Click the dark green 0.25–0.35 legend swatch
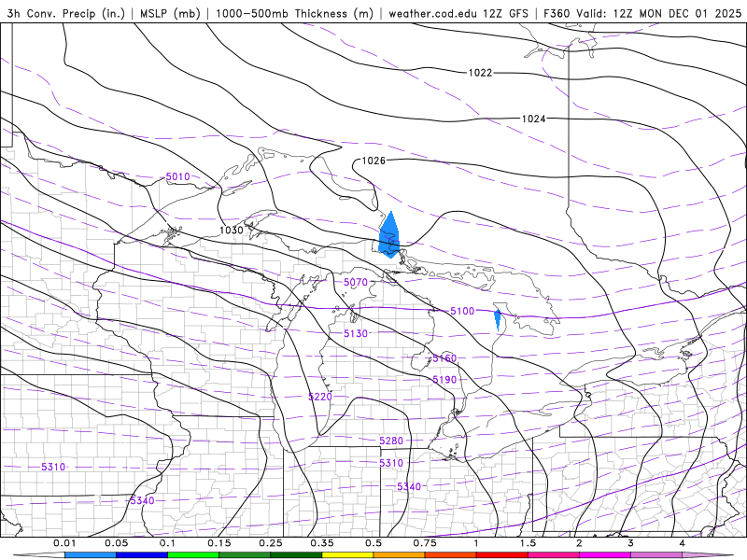 296,555
